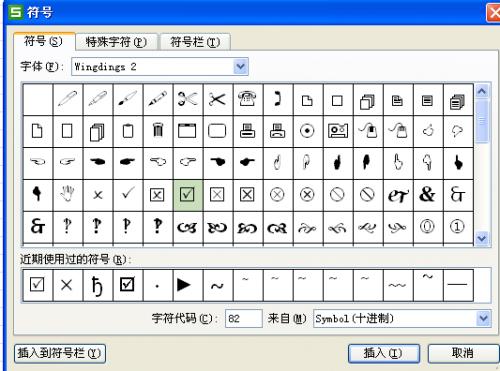Close the 符号 dialog window
This screenshot has width=500, height=371.
pos(493,13)
